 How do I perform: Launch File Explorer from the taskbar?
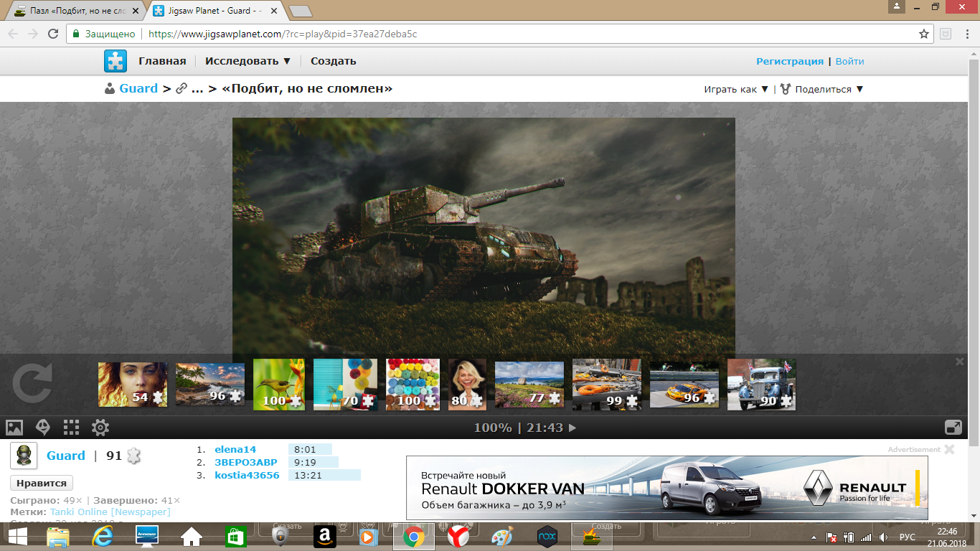point(58,536)
